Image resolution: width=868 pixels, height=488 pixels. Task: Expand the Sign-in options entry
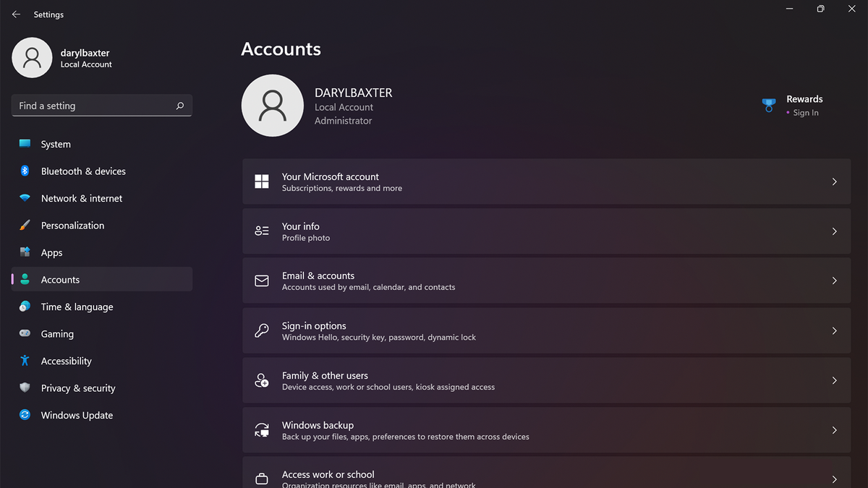(547, 330)
